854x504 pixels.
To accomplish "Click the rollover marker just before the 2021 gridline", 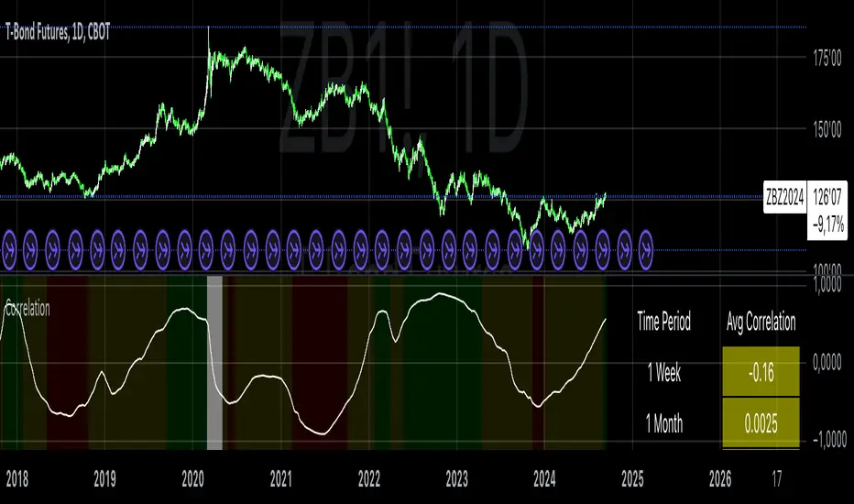I will click(x=273, y=250).
